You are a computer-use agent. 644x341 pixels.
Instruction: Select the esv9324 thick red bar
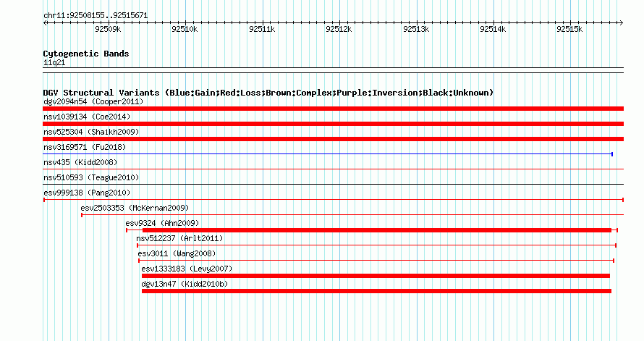click(x=376, y=230)
